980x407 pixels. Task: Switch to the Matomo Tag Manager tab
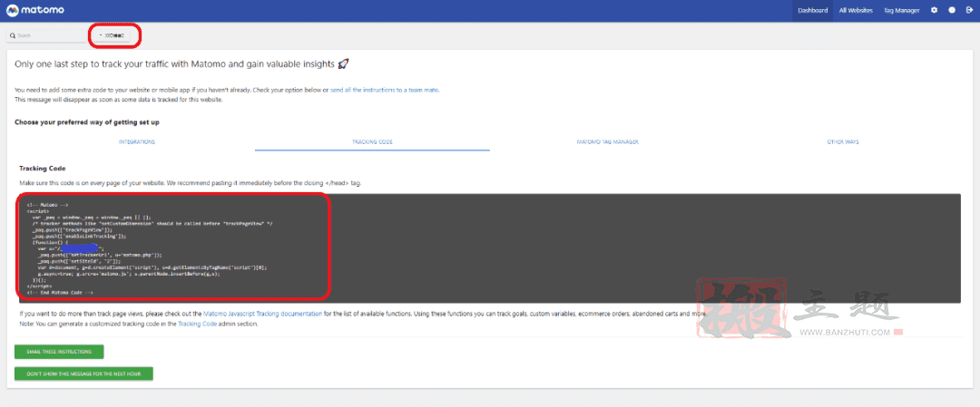point(607,141)
